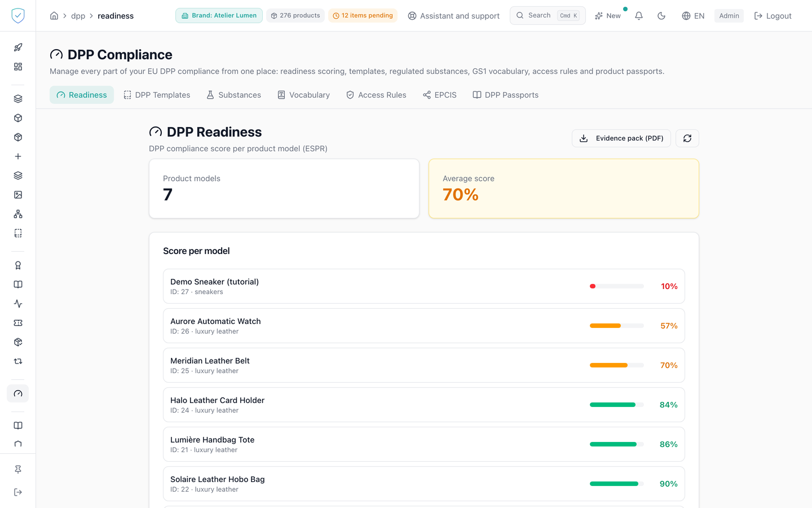Open the rocket launch icon in the sidebar
This screenshot has width=812, height=508.
click(x=18, y=47)
